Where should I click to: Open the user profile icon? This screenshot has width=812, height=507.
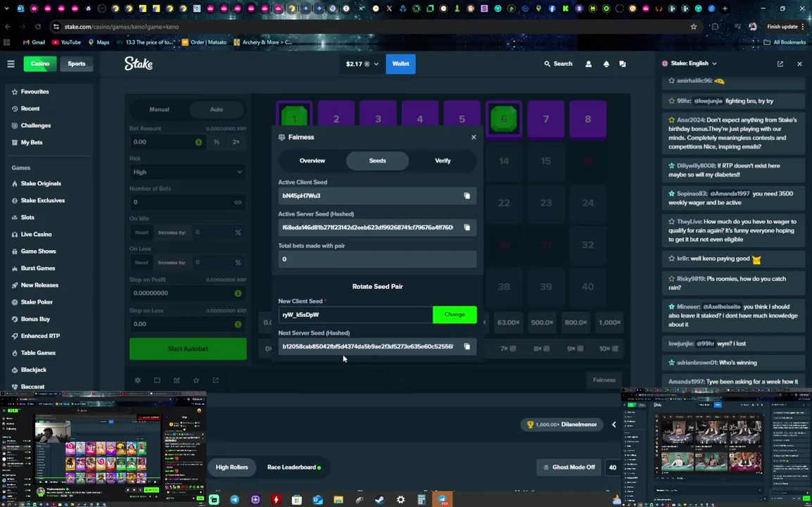[x=588, y=64]
